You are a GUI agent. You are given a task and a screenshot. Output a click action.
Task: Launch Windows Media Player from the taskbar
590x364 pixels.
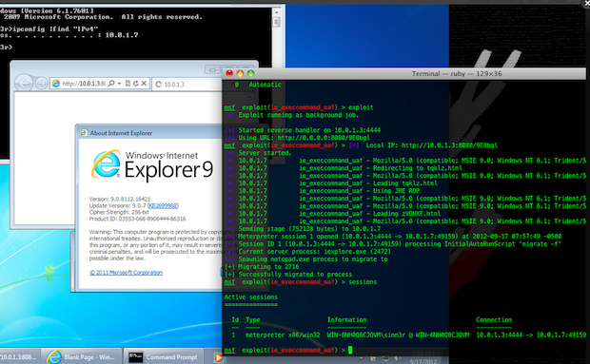218,357
